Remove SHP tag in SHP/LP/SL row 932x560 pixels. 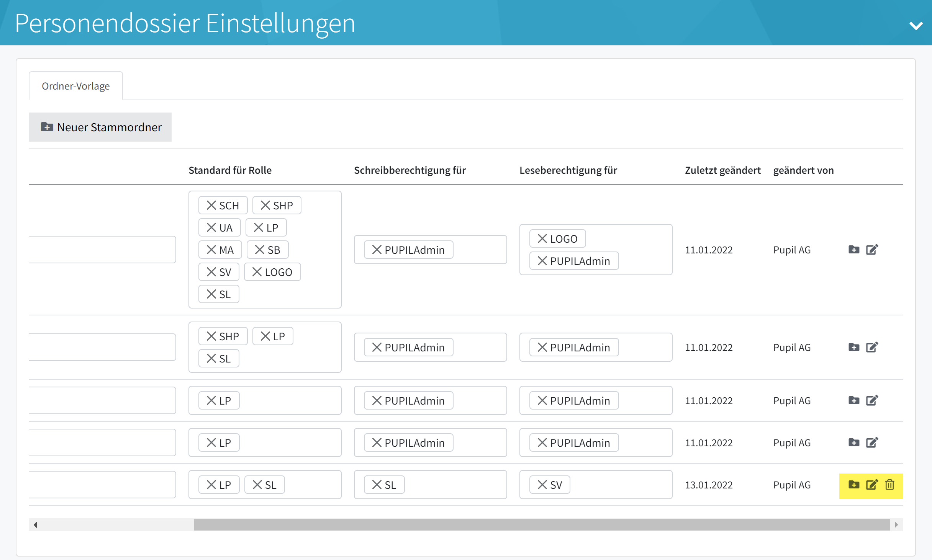pyautogui.click(x=211, y=336)
